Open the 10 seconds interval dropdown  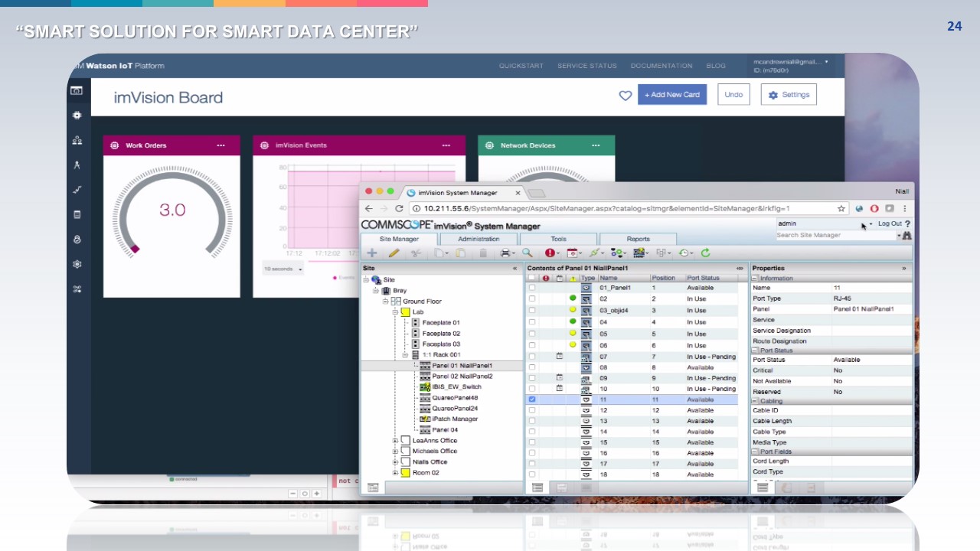point(283,269)
